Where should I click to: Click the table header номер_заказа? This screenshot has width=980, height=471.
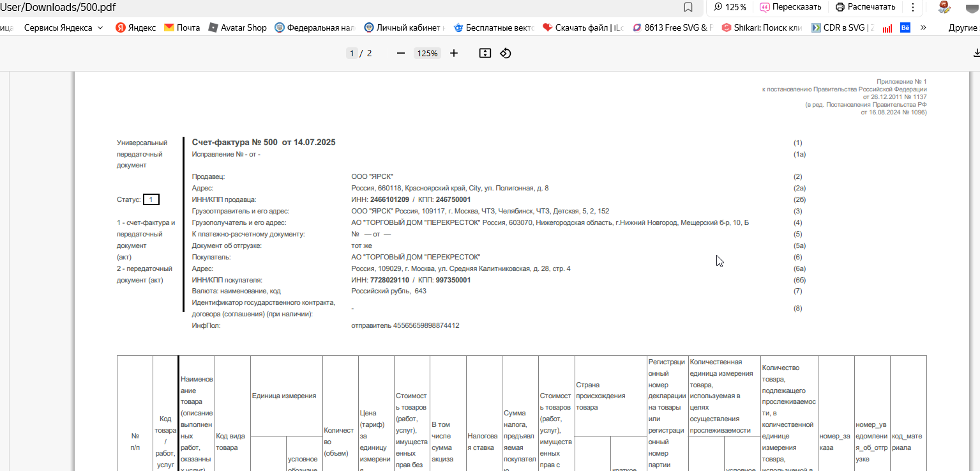tap(836, 442)
